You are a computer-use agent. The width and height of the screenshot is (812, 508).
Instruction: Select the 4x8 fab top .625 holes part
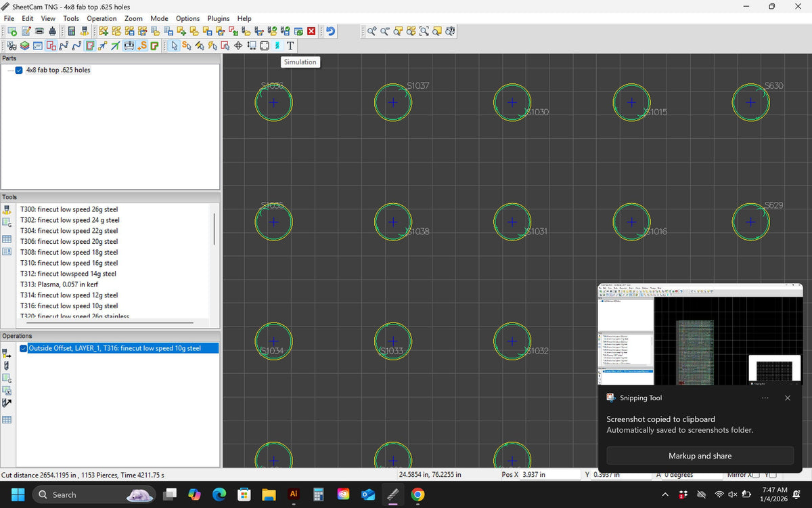[58, 70]
